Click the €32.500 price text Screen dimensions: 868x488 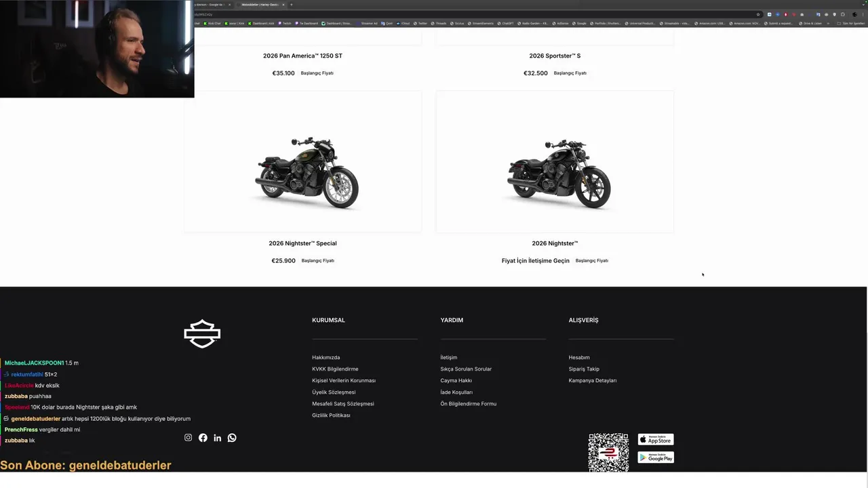tap(536, 73)
